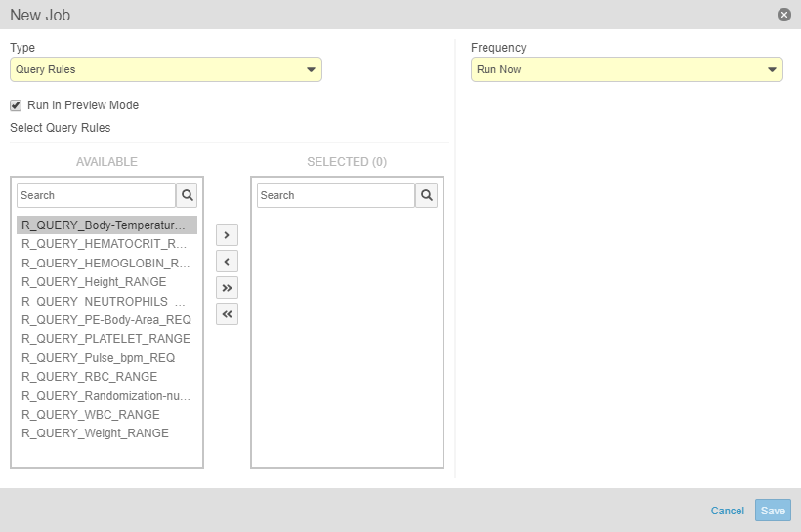Select R_QUERY_WBC_RANGE in Available list
The width and height of the screenshot is (801, 532).
click(x=89, y=414)
